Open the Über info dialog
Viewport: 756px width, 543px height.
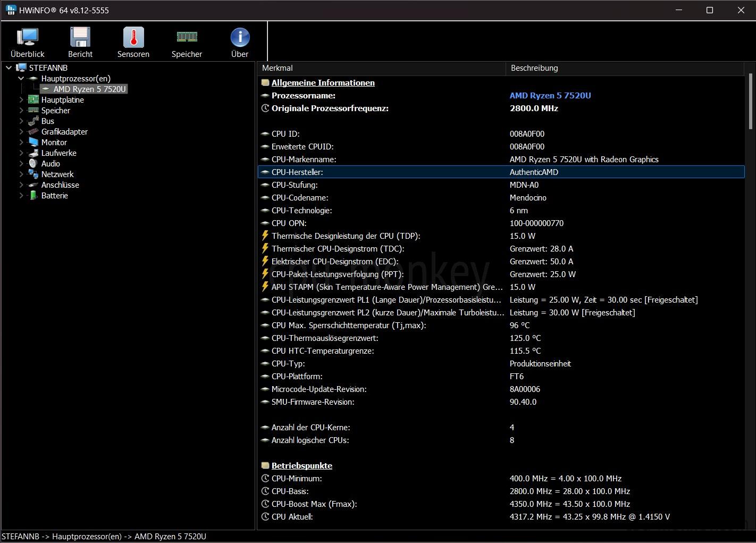pyautogui.click(x=240, y=43)
